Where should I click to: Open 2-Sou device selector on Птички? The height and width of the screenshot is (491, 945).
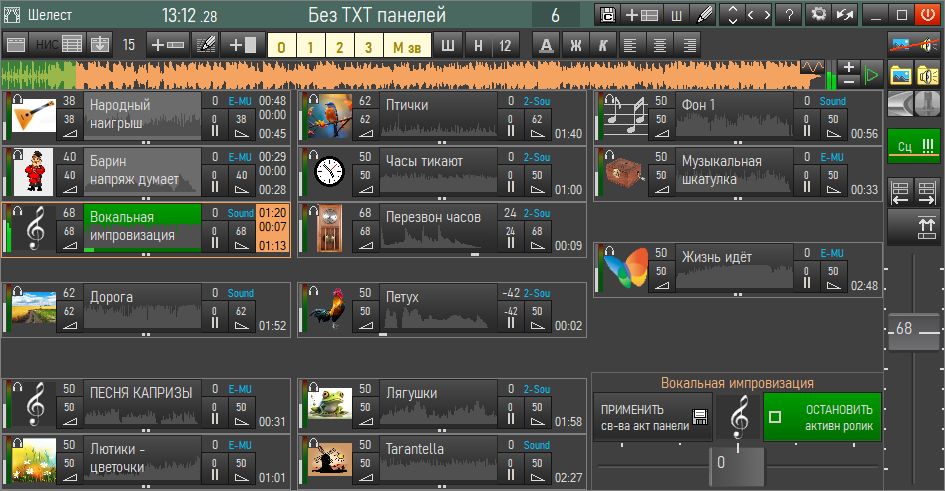(536, 101)
